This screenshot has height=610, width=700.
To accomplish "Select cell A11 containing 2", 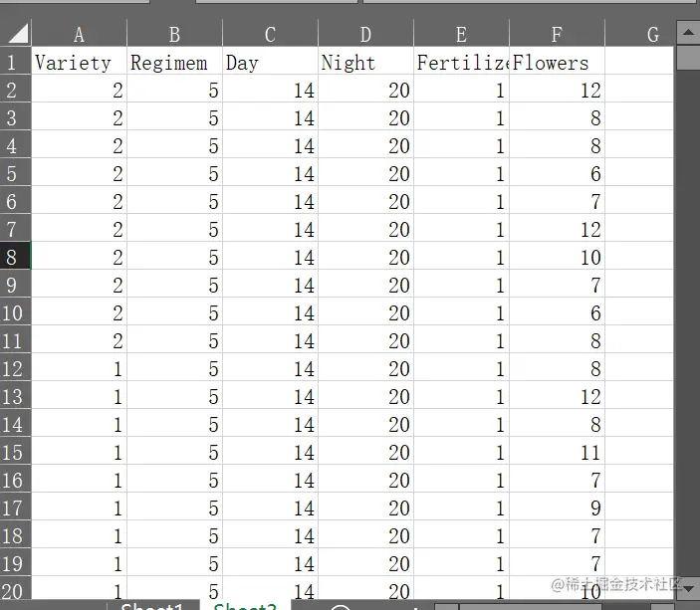I will tap(79, 339).
